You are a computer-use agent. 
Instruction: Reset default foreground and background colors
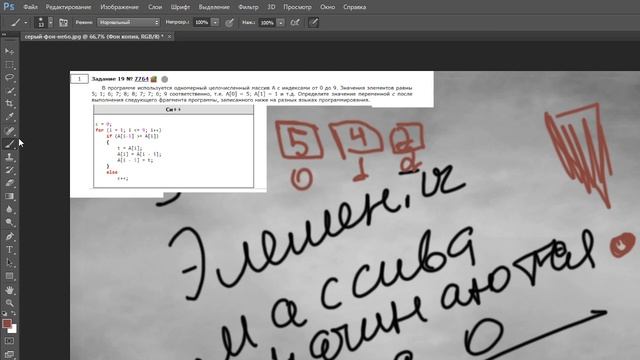(4, 313)
